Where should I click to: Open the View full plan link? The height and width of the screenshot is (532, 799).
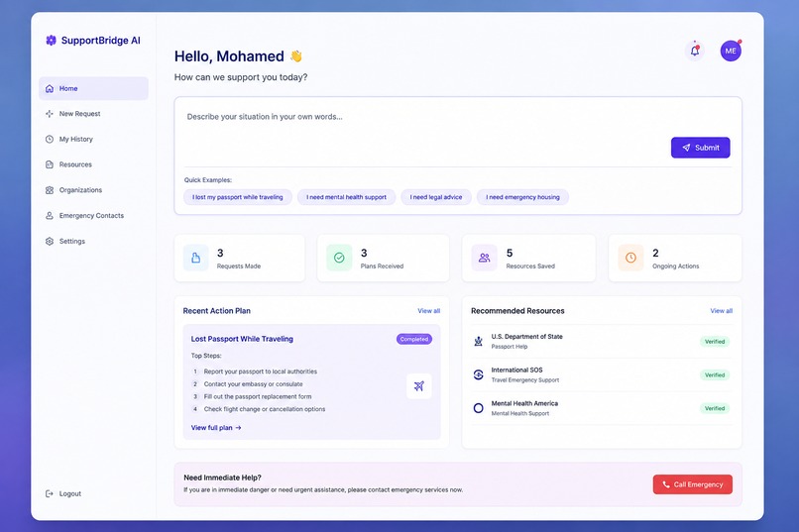tap(216, 428)
